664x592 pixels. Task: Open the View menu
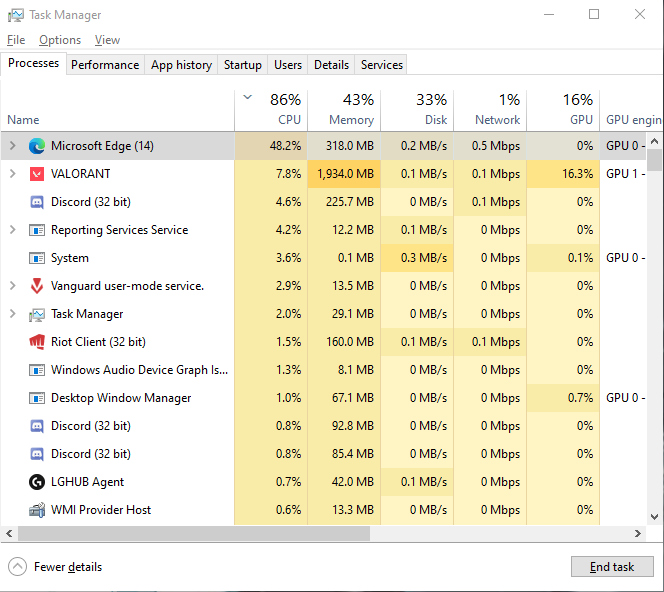tap(107, 40)
